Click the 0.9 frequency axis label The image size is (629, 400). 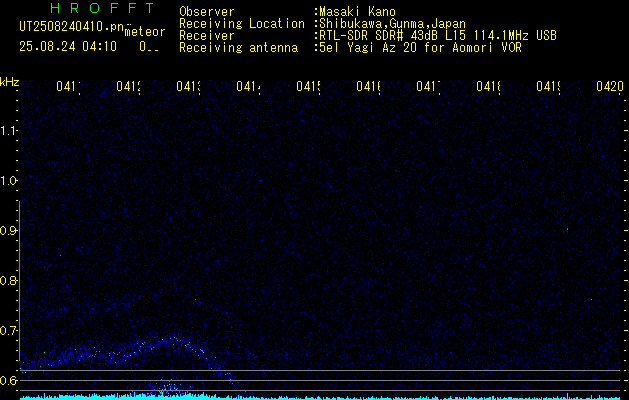[8, 230]
